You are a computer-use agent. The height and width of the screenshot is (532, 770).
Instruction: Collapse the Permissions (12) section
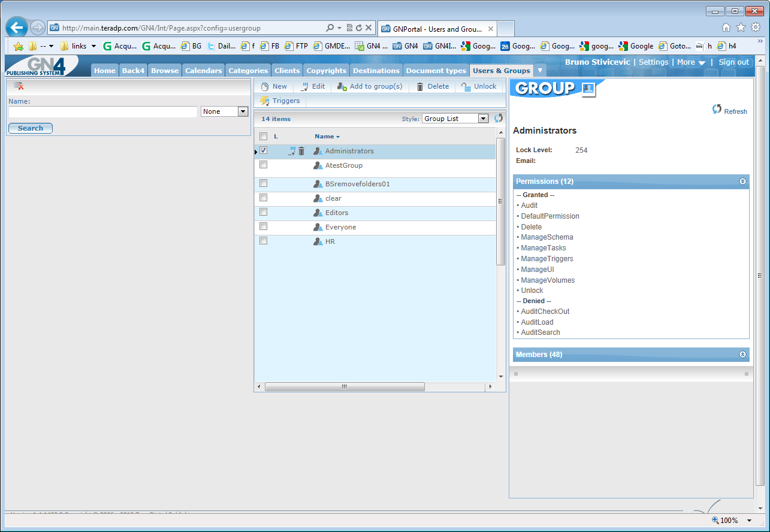point(743,181)
